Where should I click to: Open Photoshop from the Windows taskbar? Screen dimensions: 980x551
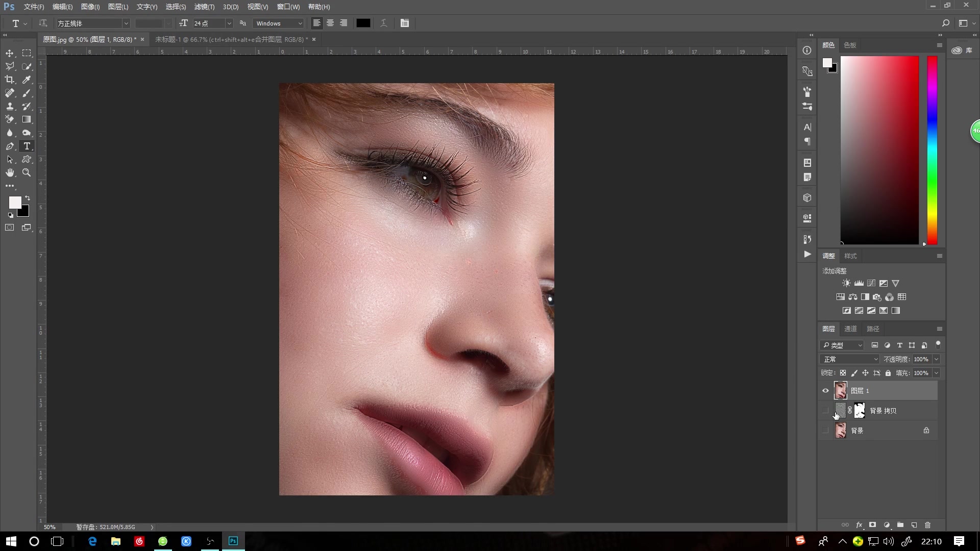coord(233,541)
